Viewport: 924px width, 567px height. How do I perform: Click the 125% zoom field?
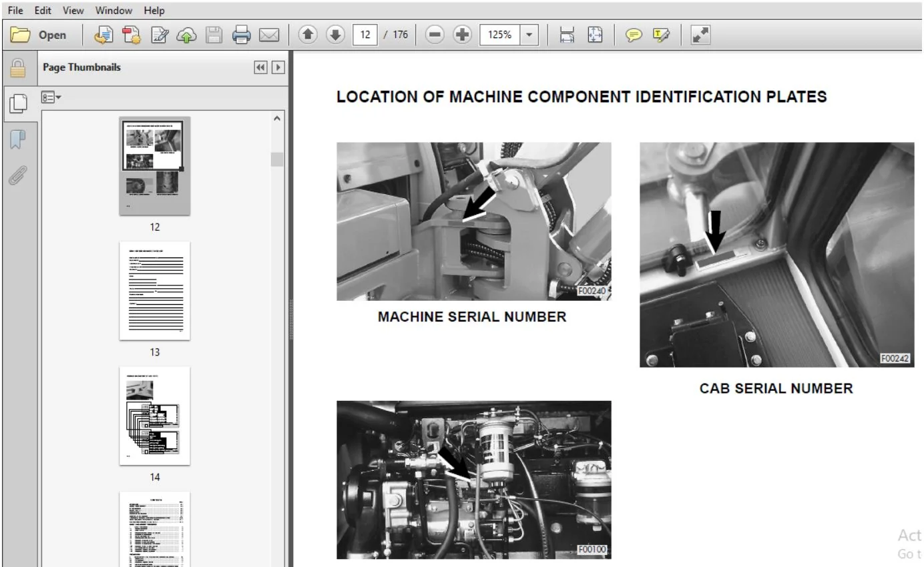[499, 35]
